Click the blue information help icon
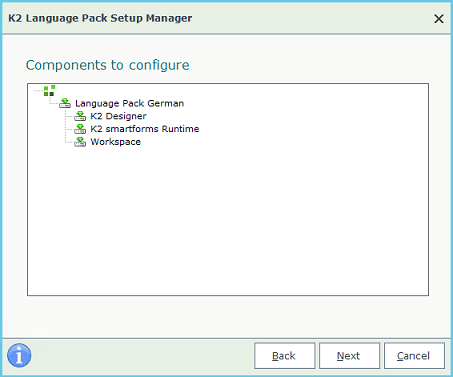Image resolution: width=453 pixels, height=377 pixels. [19, 355]
